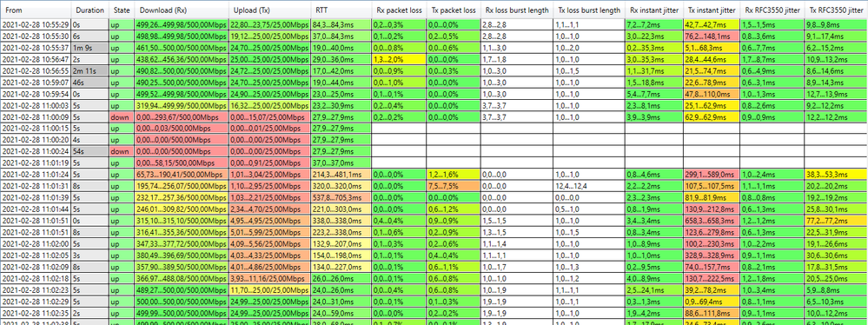This screenshot has height=325, width=868.
Task: Click RTT cell 537,8...705,3ms
Action: coord(341,197)
